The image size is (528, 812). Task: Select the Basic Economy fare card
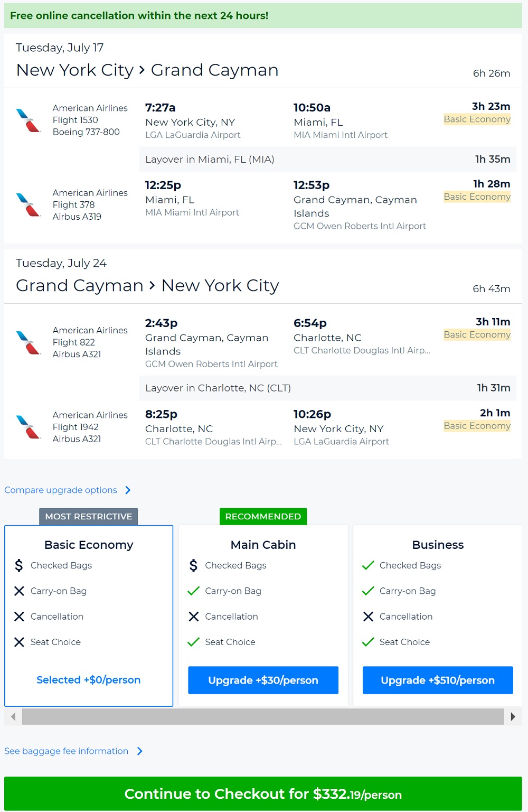point(89,545)
